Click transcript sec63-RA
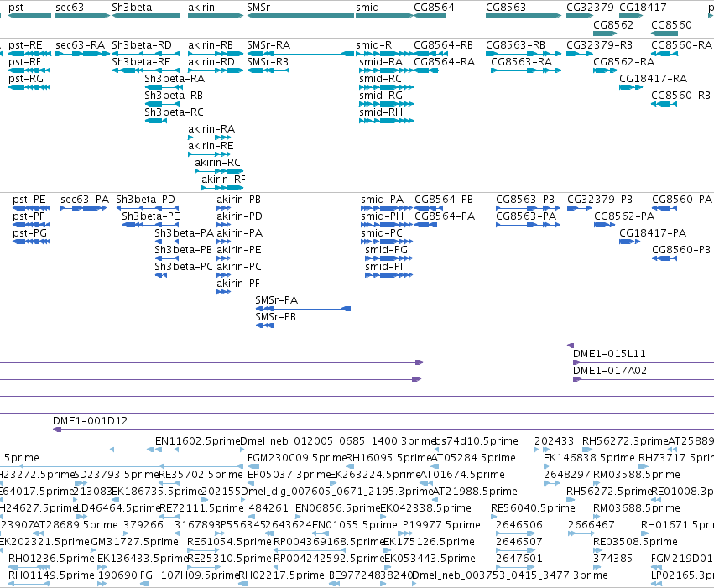Screen dimensions: 714x588 point(81,45)
